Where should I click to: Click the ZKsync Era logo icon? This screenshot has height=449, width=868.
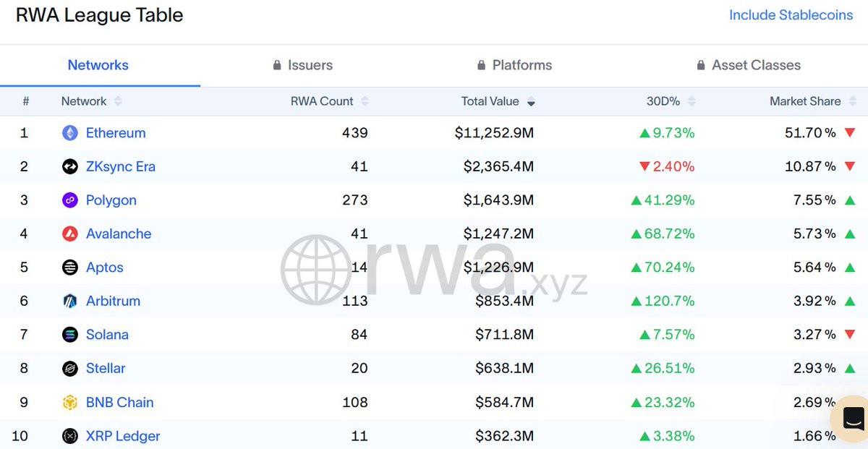point(70,166)
